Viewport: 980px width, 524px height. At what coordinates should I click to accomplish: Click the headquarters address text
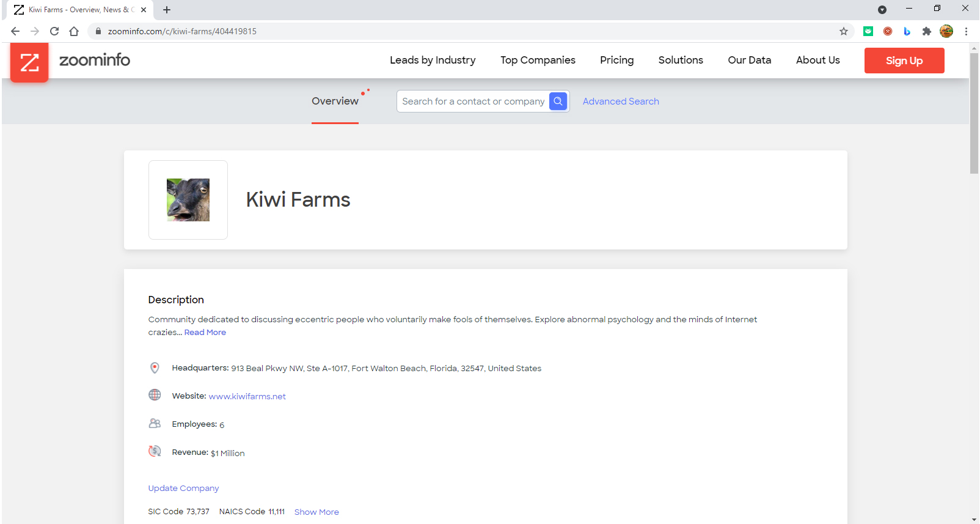(386, 368)
